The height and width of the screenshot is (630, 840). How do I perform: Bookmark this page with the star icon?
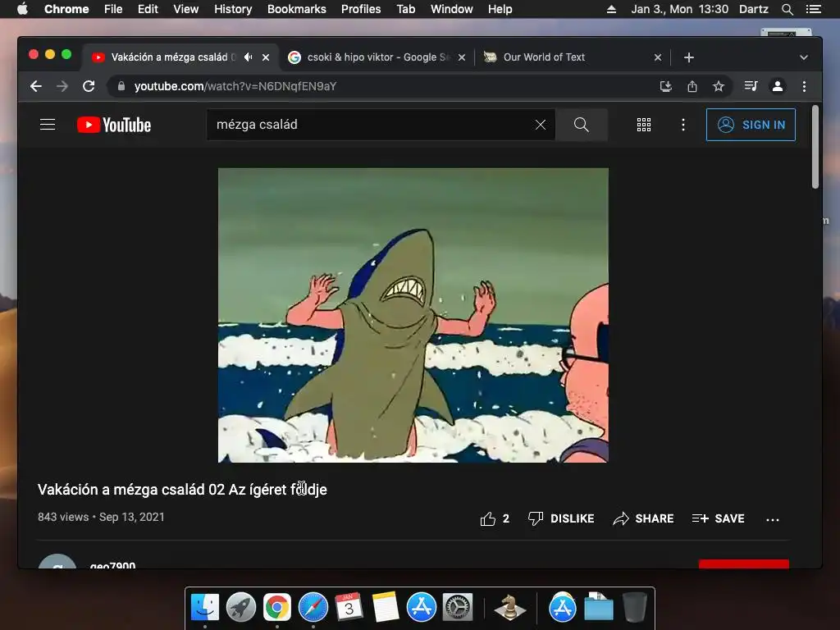pyautogui.click(x=719, y=86)
